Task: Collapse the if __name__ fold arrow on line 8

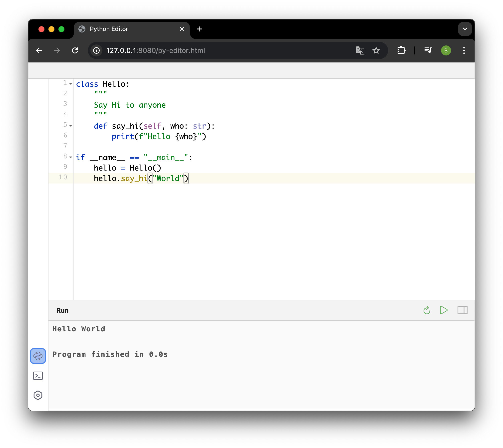Action: (x=71, y=157)
